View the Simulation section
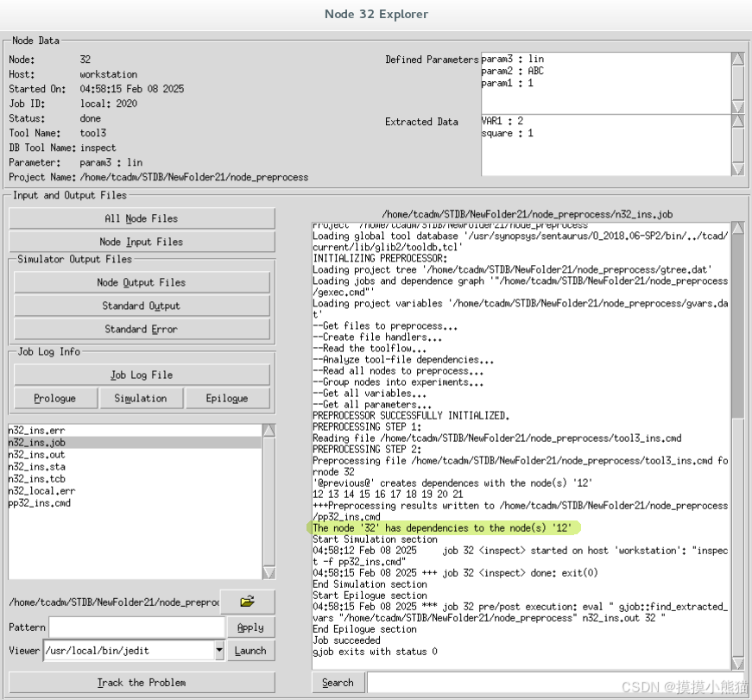The image size is (752, 700). [x=141, y=398]
